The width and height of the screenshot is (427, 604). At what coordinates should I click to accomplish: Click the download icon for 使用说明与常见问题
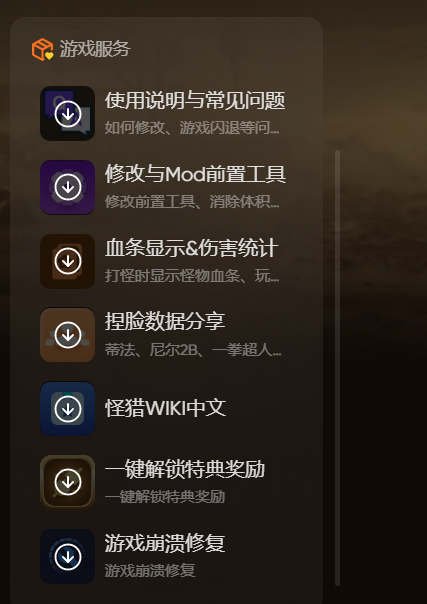[67, 114]
